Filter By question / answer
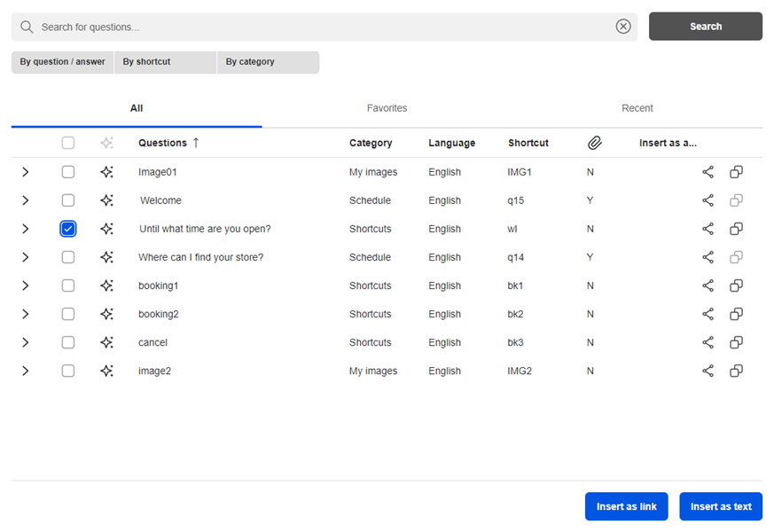774x532 pixels. (63, 62)
